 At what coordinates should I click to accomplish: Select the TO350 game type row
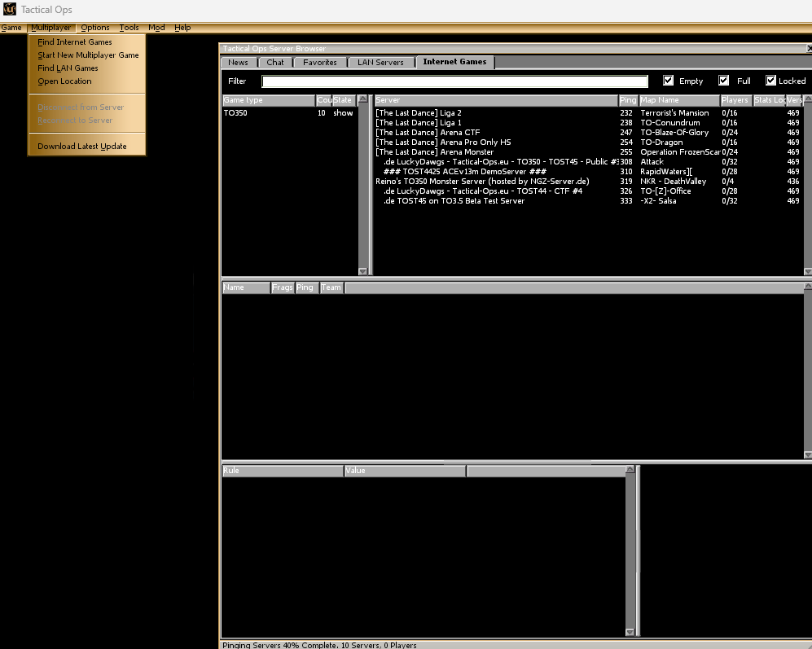289,113
